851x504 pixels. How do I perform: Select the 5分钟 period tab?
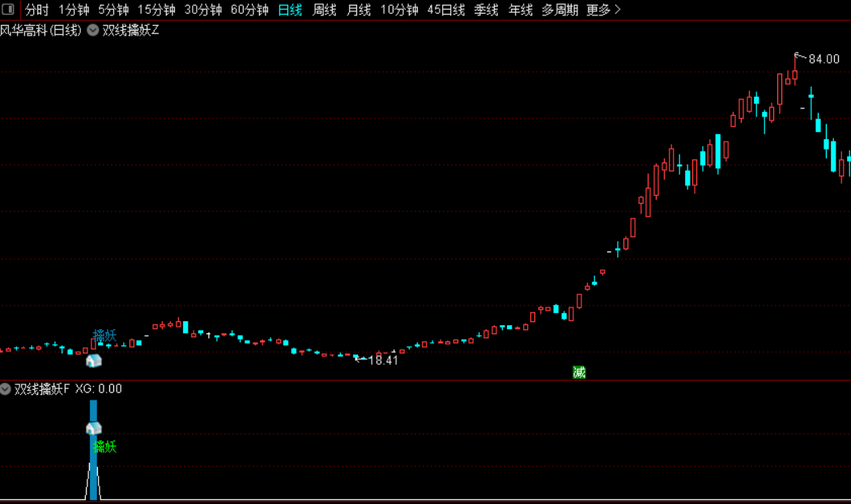113,10
